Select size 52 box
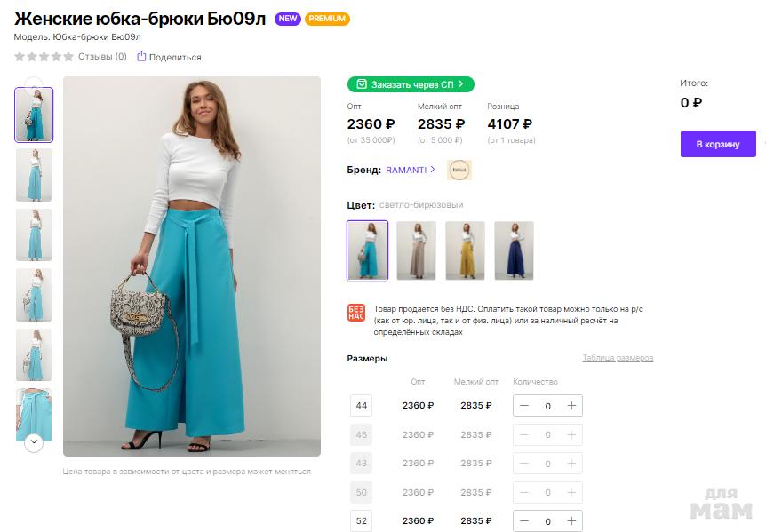 [362, 521]
